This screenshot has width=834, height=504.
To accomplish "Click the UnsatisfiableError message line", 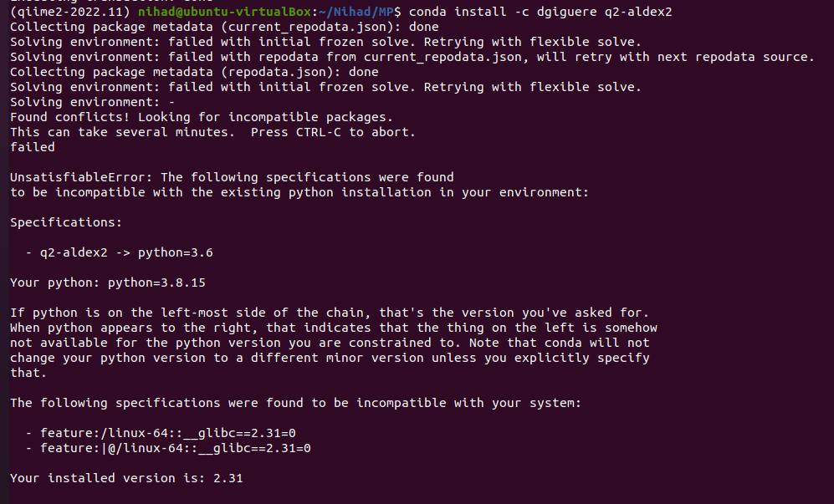I will [232, 177].
